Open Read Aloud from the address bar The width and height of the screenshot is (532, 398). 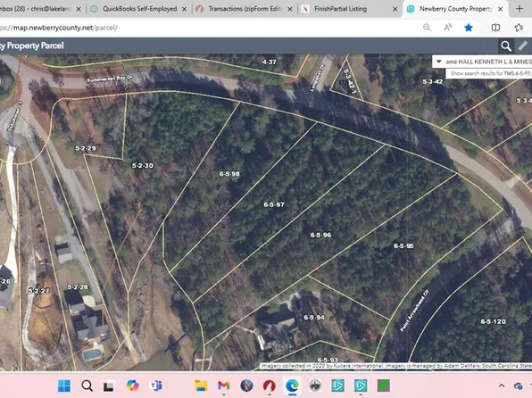tap(447, 28)
